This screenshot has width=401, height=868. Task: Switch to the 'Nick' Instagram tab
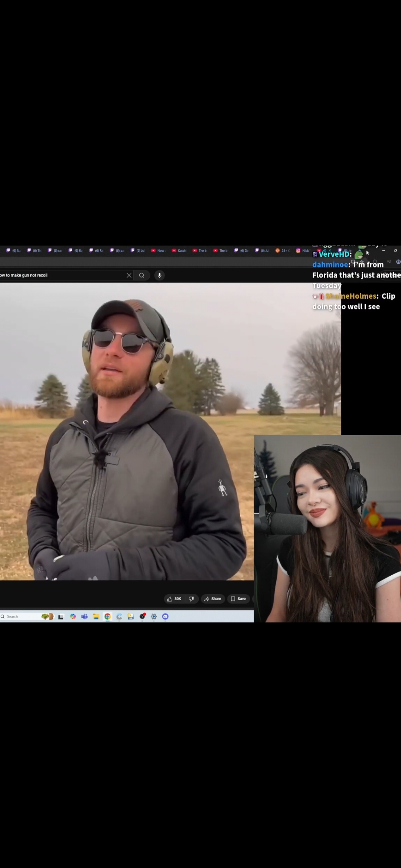point(303,251)
